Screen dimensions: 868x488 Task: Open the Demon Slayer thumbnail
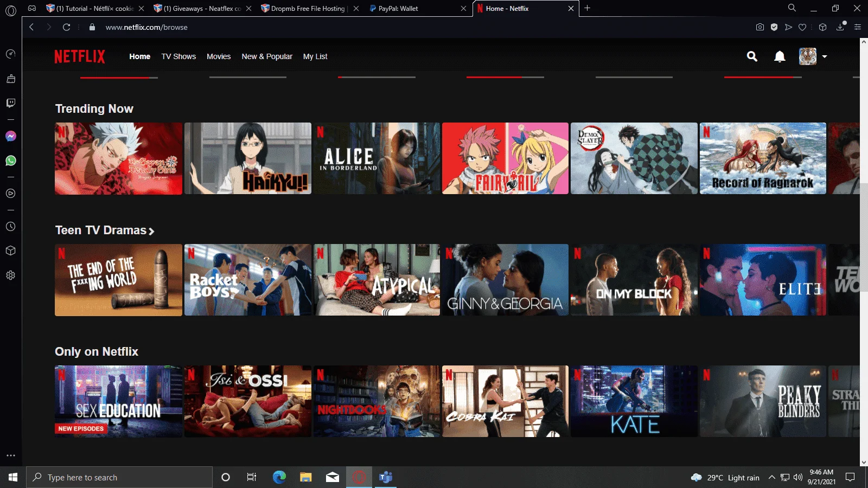[x=634, y=158]
